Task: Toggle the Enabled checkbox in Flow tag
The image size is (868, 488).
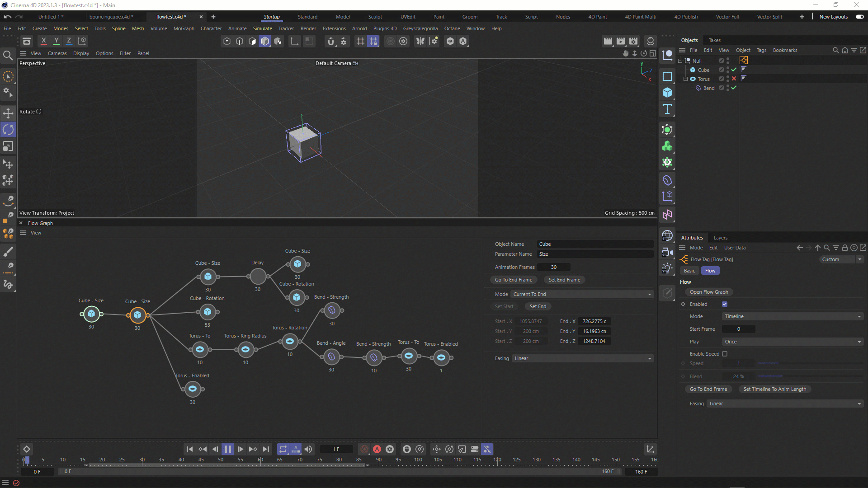Action: (725, 304)
